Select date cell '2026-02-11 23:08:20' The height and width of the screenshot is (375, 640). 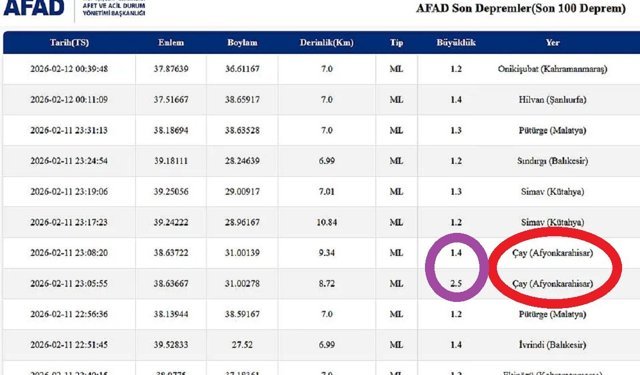(x=69, y=253)
